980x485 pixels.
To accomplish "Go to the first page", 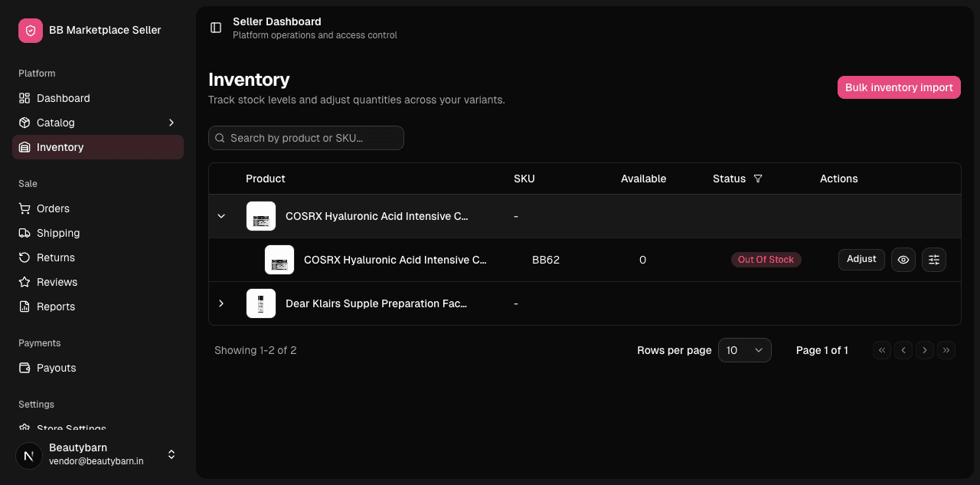I will coord(882,350).
